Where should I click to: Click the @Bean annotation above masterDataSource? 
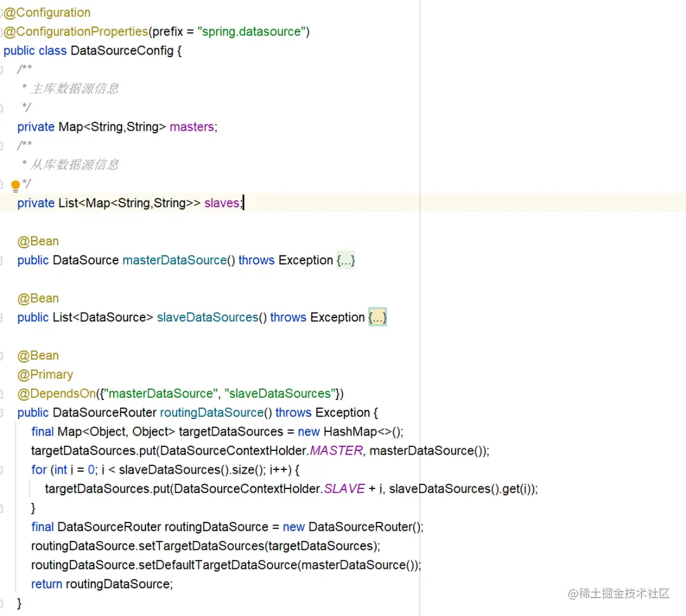[38, 241]
